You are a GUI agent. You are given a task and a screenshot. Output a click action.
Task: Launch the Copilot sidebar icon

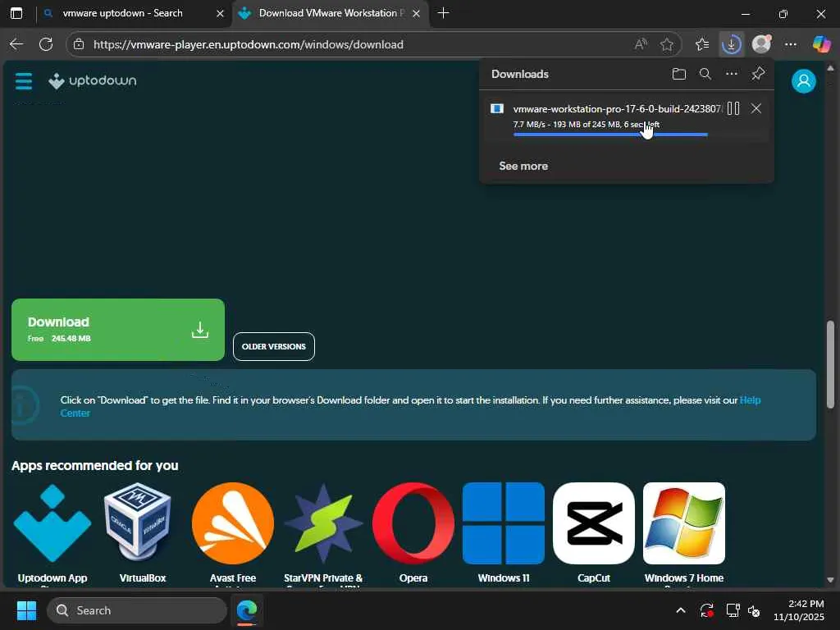[821, 44]
